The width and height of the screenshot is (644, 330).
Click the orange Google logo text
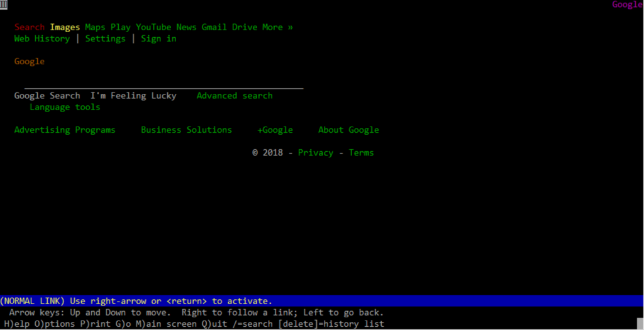pyautogui.click(x=30, y=62)
